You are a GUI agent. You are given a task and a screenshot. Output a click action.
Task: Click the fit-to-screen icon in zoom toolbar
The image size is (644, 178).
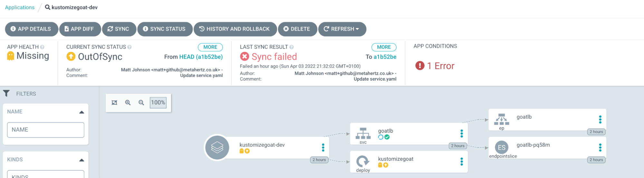[114, 103]
